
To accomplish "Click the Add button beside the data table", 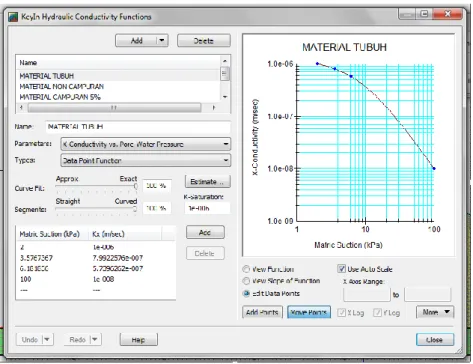I will tap(205, 232).
